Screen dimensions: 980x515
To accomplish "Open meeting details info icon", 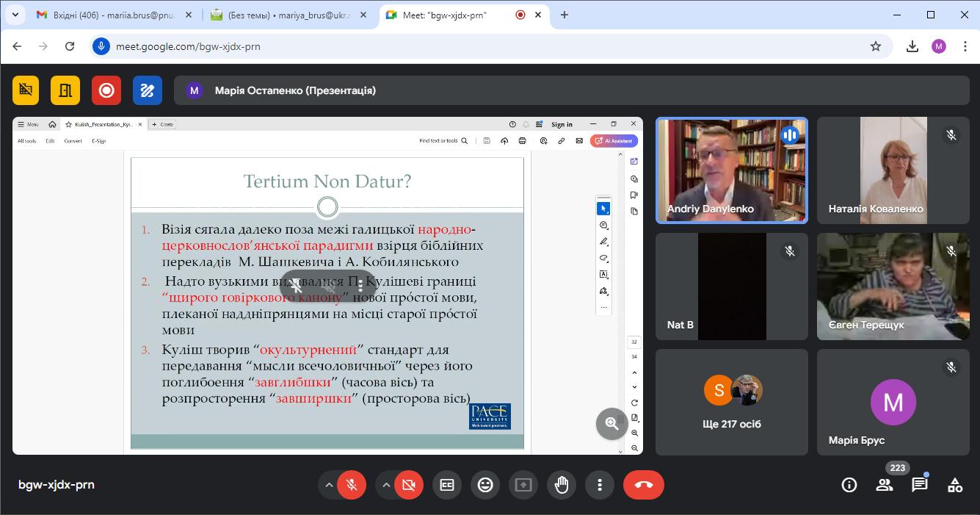I will (x=849, y=485).
